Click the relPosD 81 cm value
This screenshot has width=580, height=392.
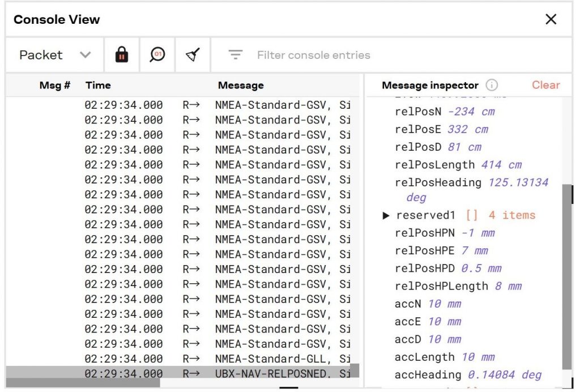point(464,147)
